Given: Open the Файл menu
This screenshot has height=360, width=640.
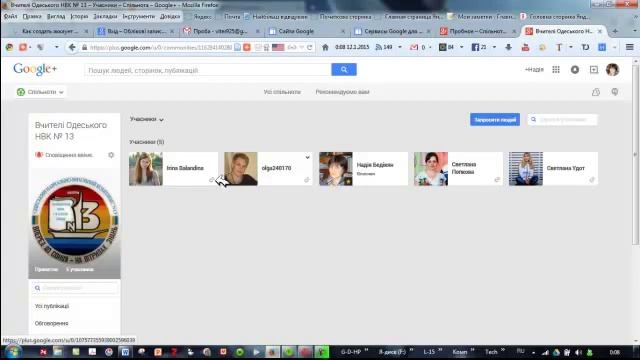Looking at the screenshot, I should [11, 16].
